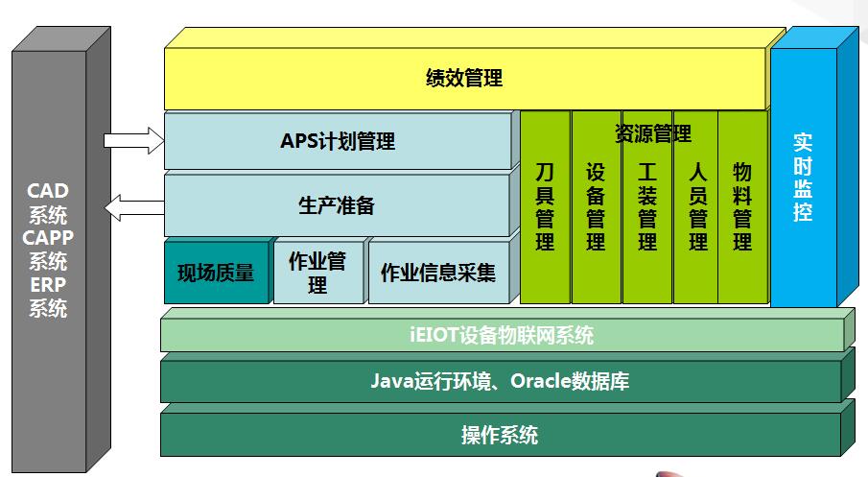Click the APS计划管理 module
The height and width of the screenshot is (477, 868).
click(337, 142)
